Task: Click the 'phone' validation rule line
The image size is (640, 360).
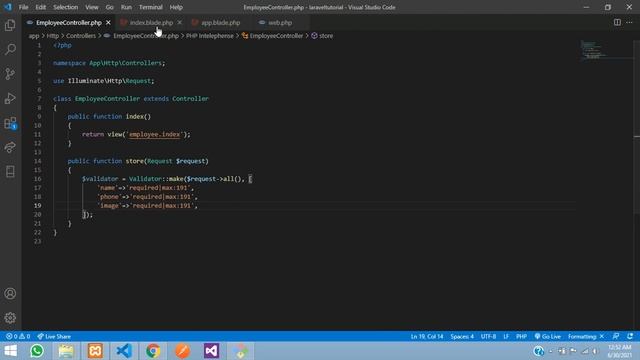Action: click(148, 197)
